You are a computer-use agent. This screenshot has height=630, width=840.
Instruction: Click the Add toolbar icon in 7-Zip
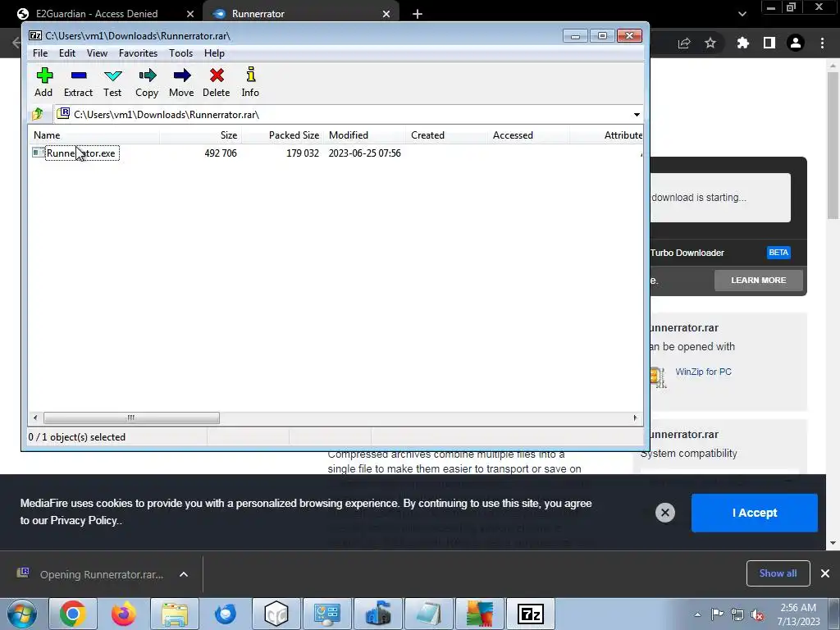click(x=44, y=81)
